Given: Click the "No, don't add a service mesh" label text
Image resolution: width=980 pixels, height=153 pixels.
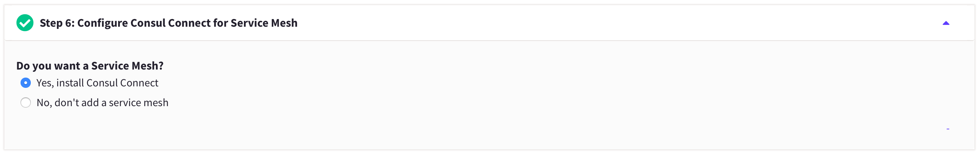Looking at the screenshot, I should 102,102.
